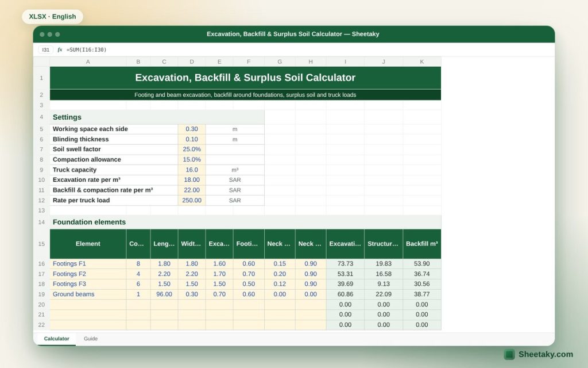Switch to the Guide sheet tab

pyautogui.click(x=91, y=339)
